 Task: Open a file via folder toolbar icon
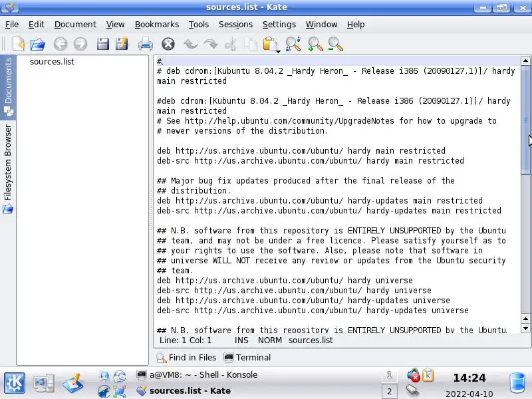coord(38,44)
